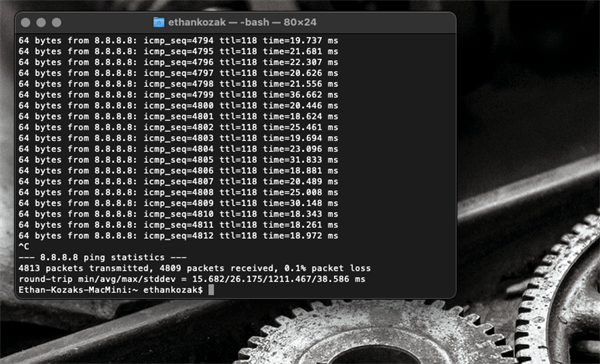Click the ping line with icmp_seq=4798
Viewport: 600px width, 364px height.
tap(178, 84)
